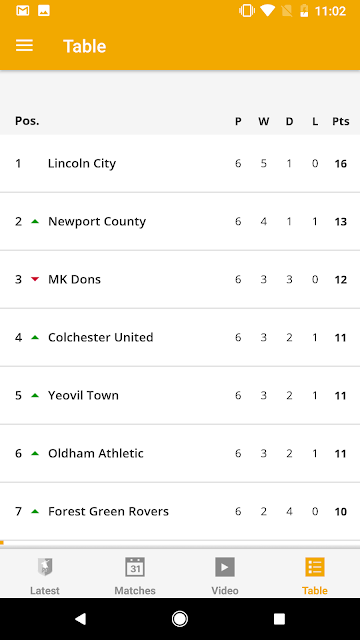Tap the recent apps square button
The image size is (360, 640).
pos(279,619)
